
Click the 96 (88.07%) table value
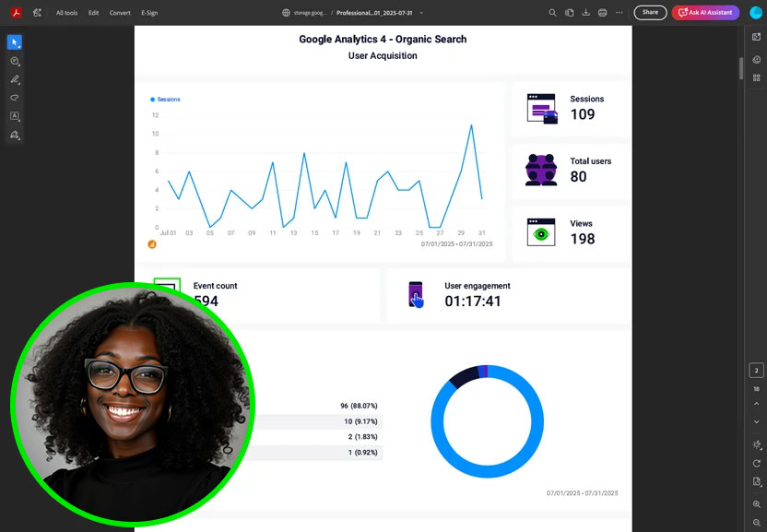click(359, 406)
